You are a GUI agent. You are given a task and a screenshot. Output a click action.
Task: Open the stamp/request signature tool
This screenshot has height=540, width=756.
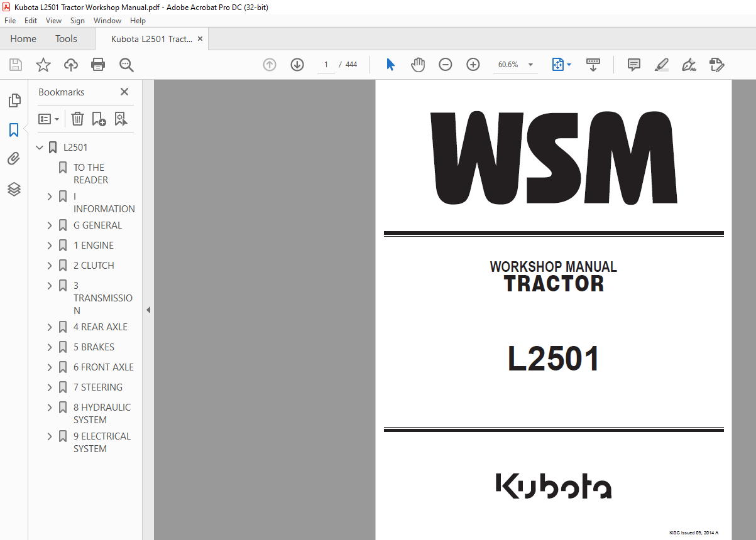tap(717, 65)
